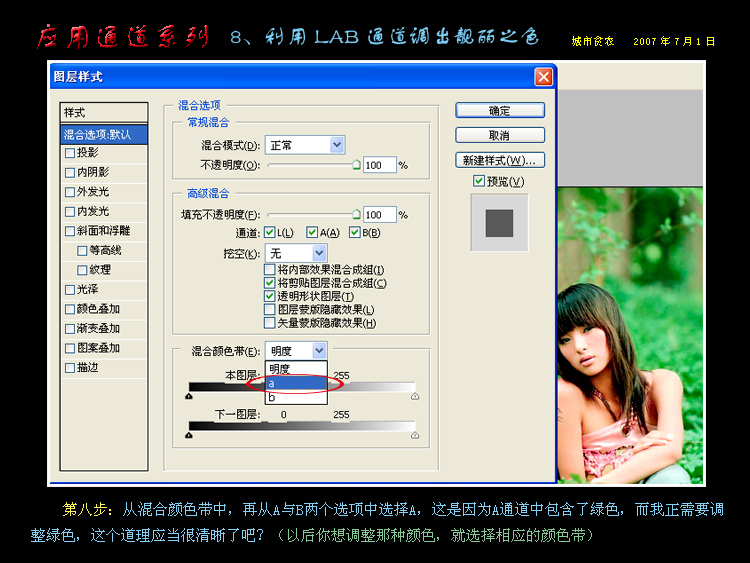Check 将内部效果混合成组(I)

pos(269,270)
